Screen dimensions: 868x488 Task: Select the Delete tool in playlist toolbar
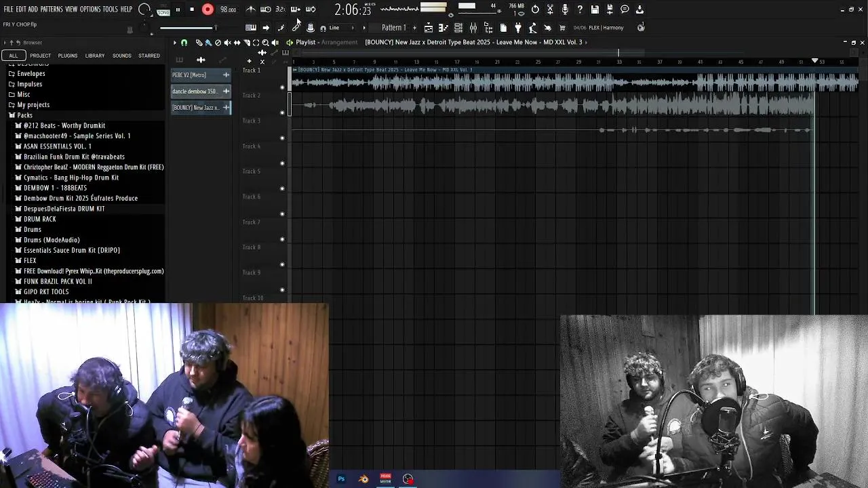(x=218, y=43)
